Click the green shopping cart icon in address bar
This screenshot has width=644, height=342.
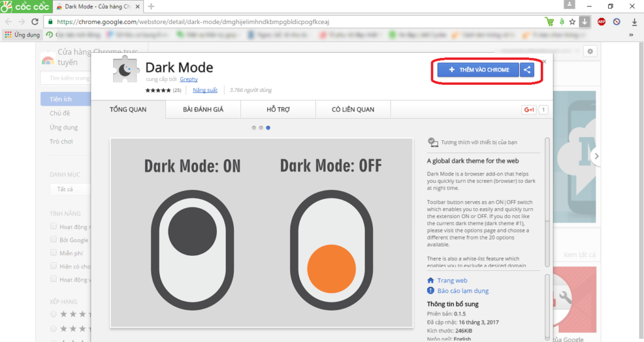pos(549,21)
